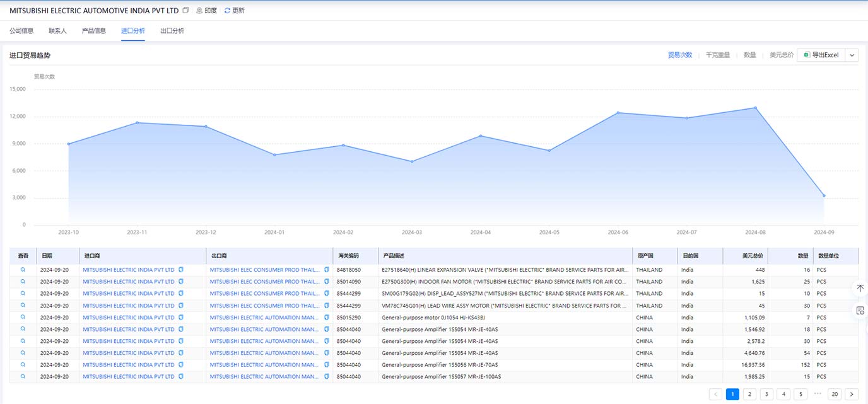868x404 pixels.
Task: Click the 2024-09 data point on chart
Action: tap(824, 195)
